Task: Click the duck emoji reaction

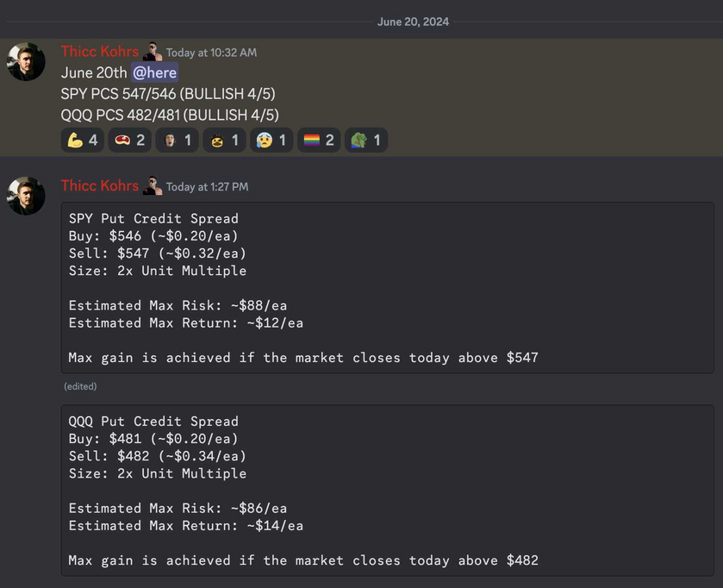Action: (x=224, y=140)
